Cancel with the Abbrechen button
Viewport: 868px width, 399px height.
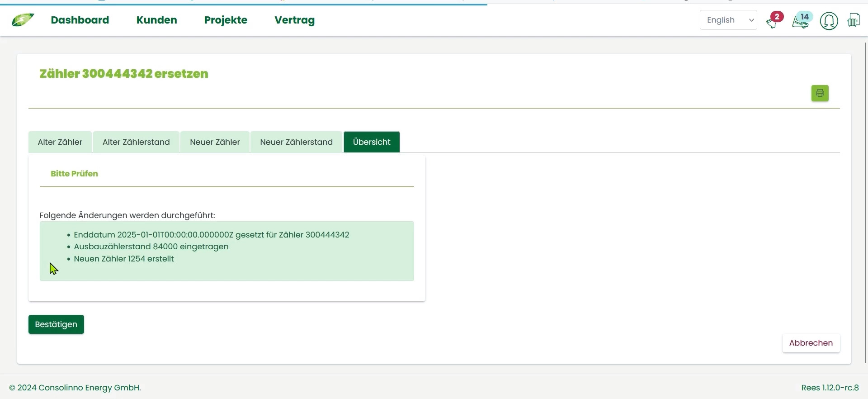pos(811,343)
